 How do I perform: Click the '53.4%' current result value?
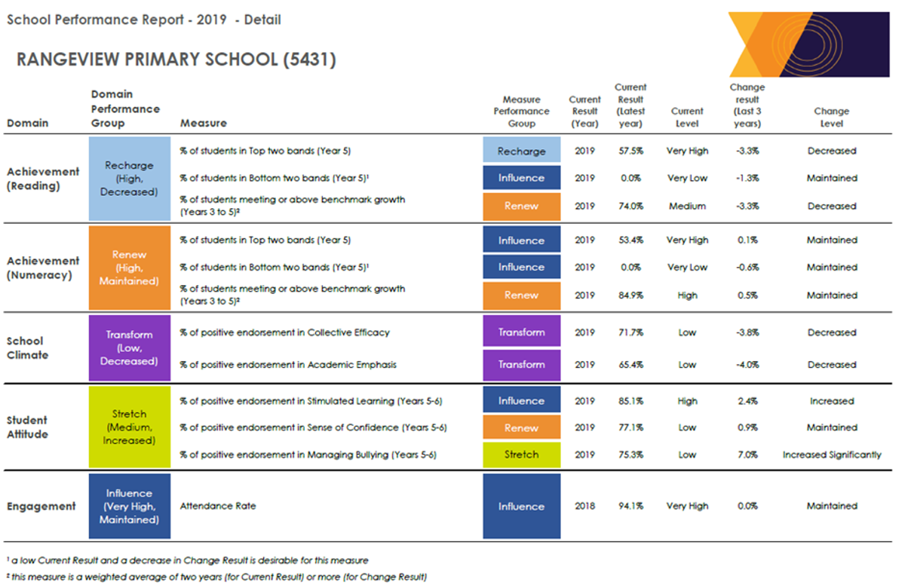click(631, 240)
